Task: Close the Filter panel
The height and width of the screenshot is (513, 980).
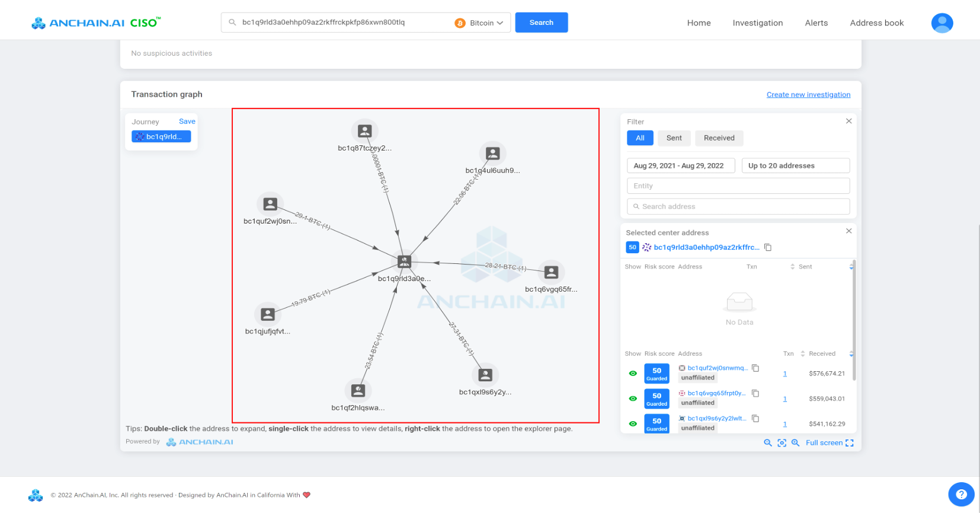Action: tap(848, 121)
